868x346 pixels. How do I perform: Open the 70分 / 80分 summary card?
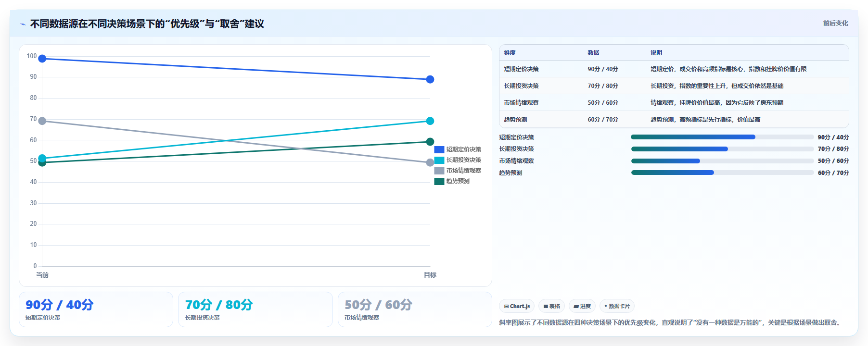click(x=255, y=309)
